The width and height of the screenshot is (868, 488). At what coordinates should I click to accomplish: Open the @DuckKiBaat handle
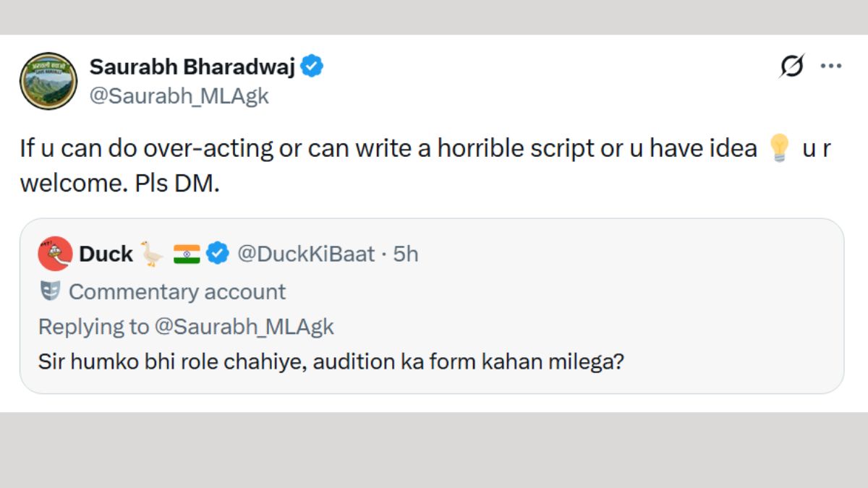pyautogui.click(x=306, y=254)
